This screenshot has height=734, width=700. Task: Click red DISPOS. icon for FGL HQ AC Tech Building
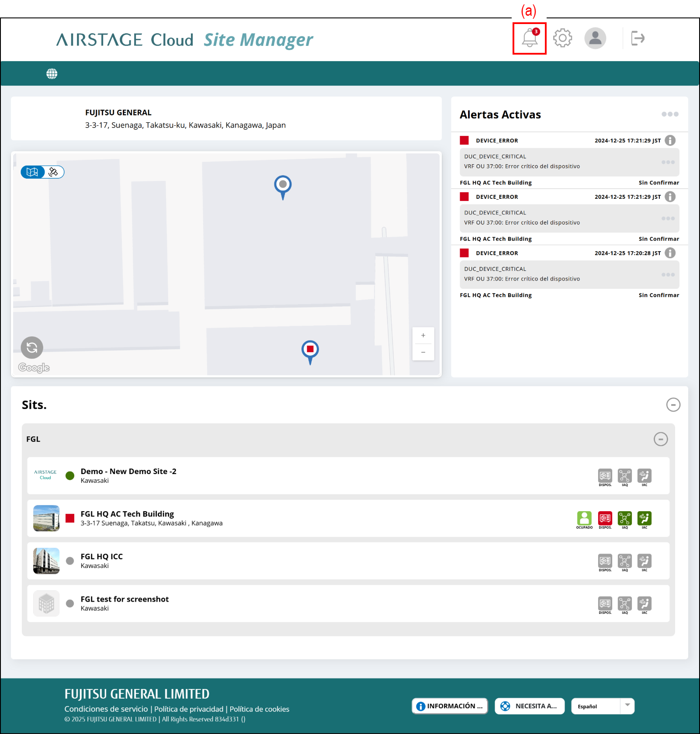[x=605, y=519]
